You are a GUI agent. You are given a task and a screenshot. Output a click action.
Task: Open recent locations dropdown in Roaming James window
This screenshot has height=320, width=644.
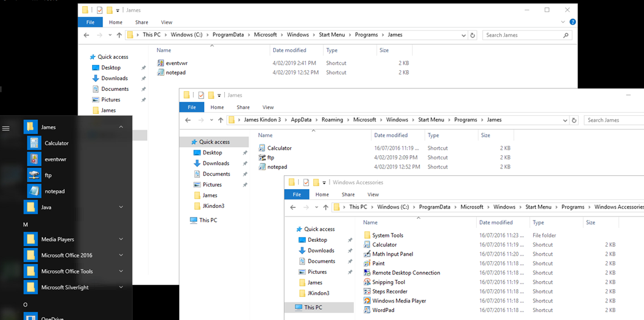pos(211,121)
